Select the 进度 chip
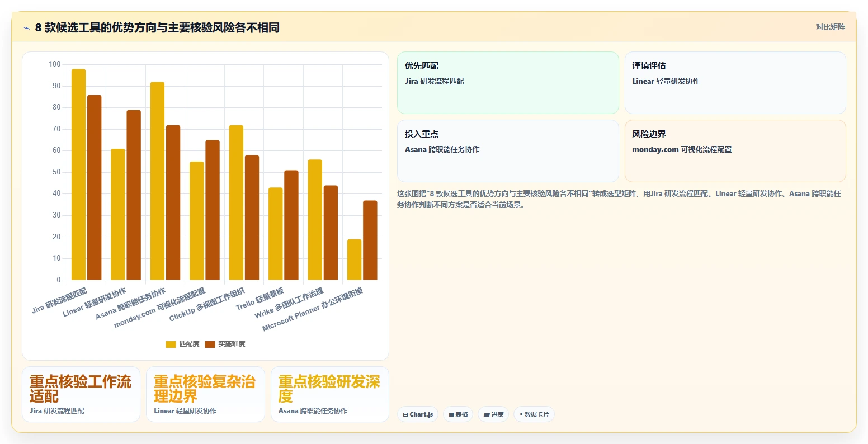868x444 pixels. (493, 414)
